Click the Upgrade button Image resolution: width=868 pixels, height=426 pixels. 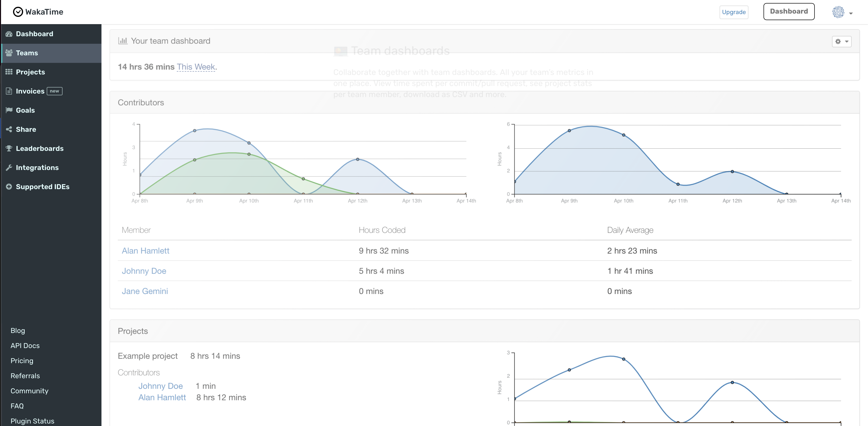pyautogui.click(x=734, y=12)
